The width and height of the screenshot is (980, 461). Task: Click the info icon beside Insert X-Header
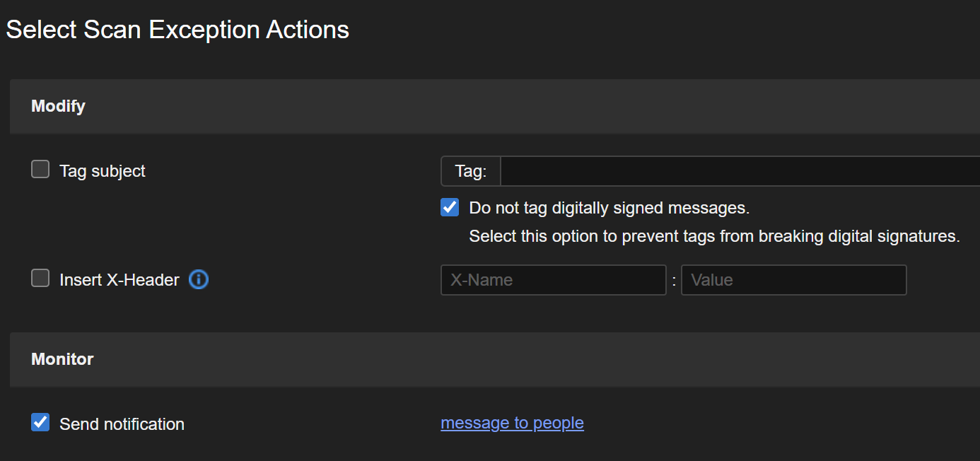click(199, 280)
